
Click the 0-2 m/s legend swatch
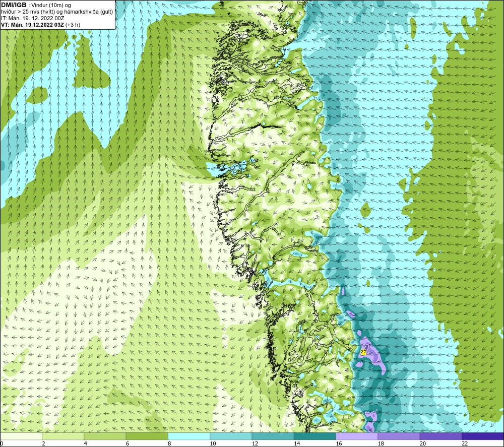[x=21, y=436]
